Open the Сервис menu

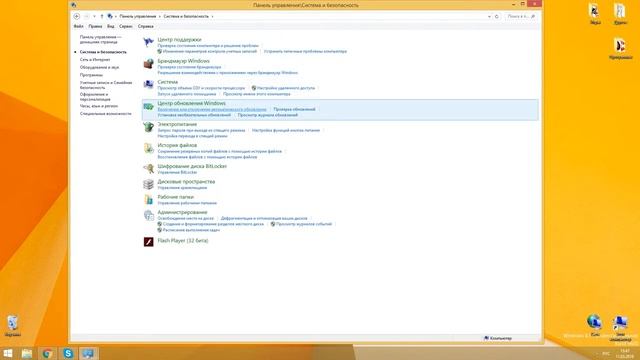click(x=126, y=26)
